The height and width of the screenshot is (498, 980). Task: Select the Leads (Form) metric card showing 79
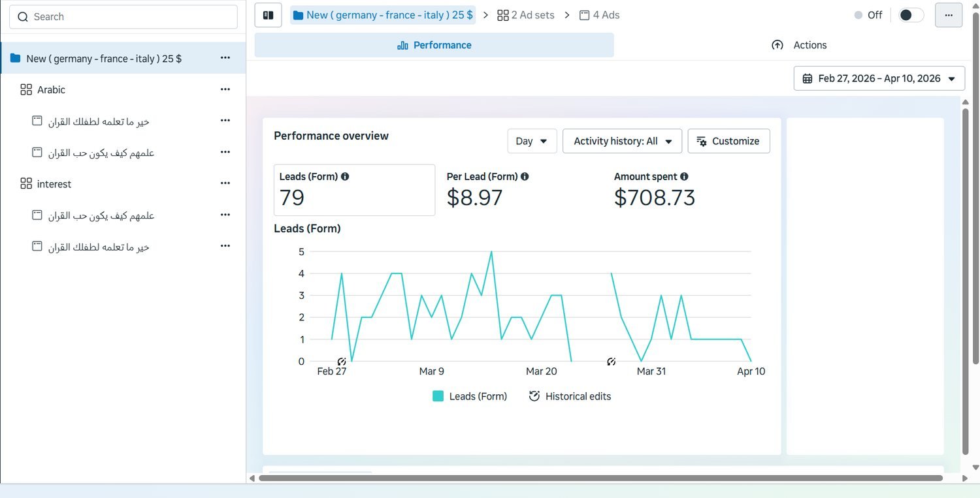click(354, 190)
